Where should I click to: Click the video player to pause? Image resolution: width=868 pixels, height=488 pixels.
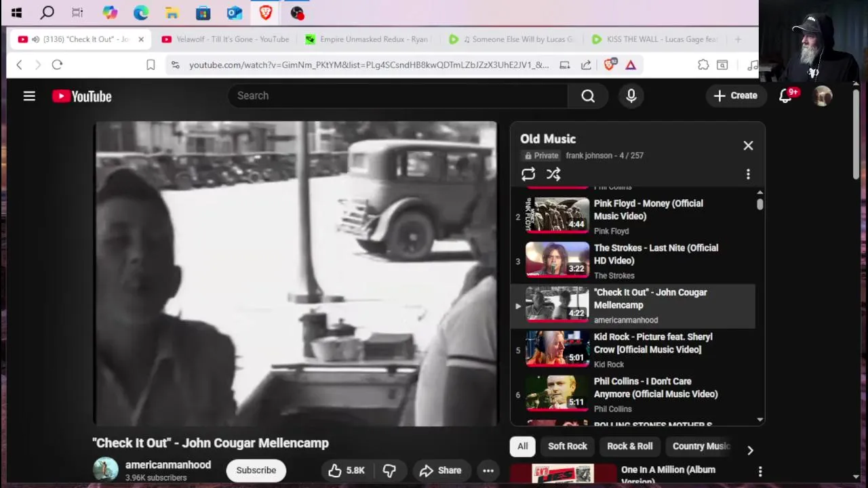coord(296,274)
